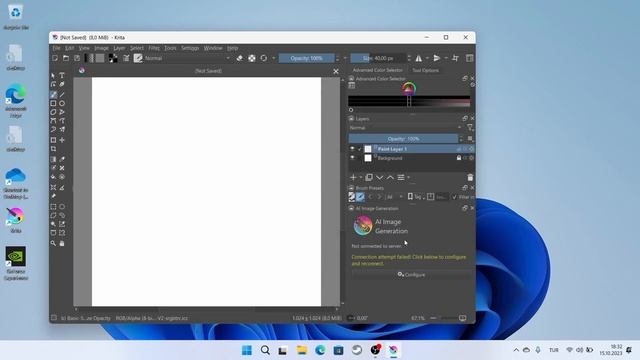Select the Elliptical Selection tool
Viewport: 640px width, 360px height.
(x=62, y=207)
